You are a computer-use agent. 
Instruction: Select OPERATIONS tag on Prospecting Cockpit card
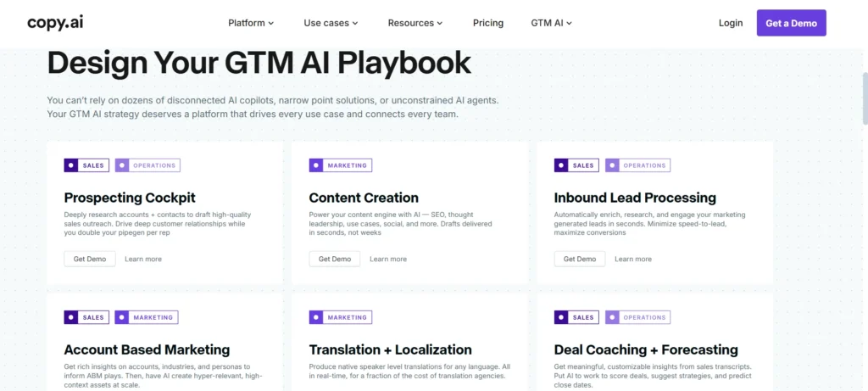(147, 165)
